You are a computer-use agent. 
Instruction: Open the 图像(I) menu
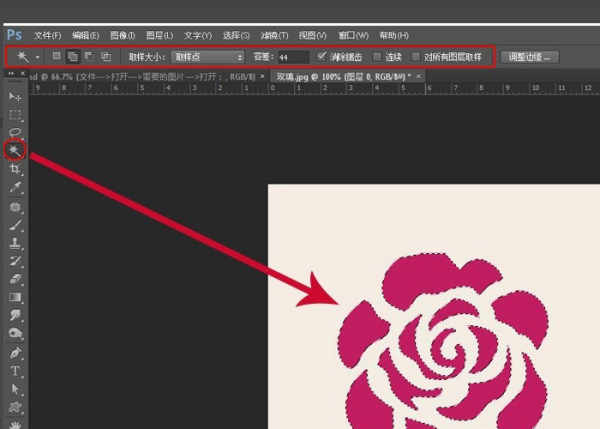click(122, 36)
